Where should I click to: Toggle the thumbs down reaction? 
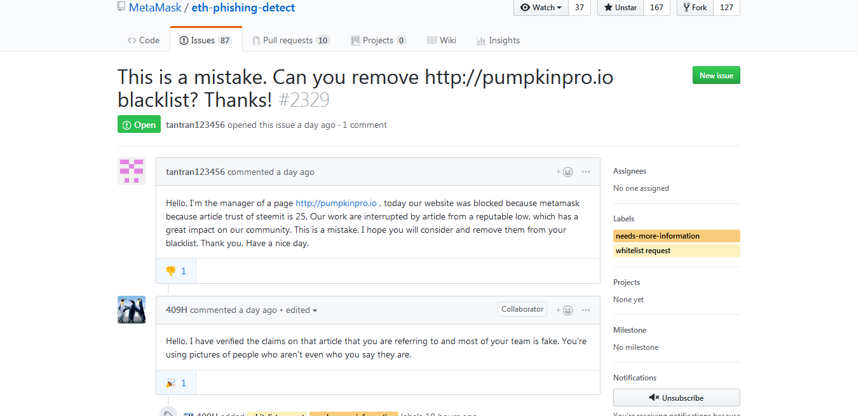176,271
